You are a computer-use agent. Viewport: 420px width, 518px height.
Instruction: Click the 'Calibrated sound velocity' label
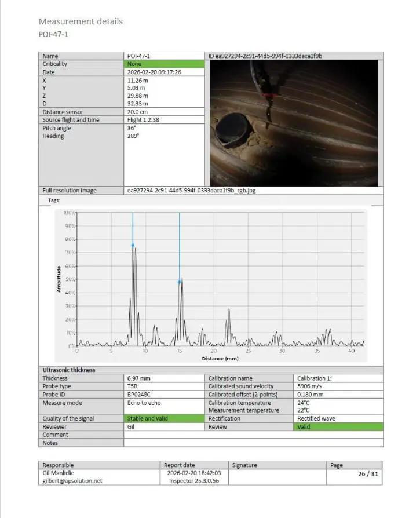click(241, 386)
